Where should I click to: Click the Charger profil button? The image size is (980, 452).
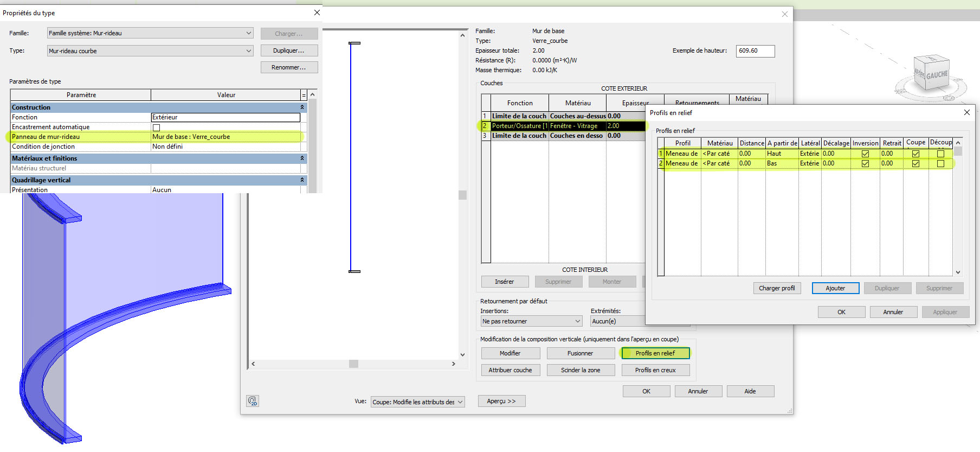pos(777,288)
